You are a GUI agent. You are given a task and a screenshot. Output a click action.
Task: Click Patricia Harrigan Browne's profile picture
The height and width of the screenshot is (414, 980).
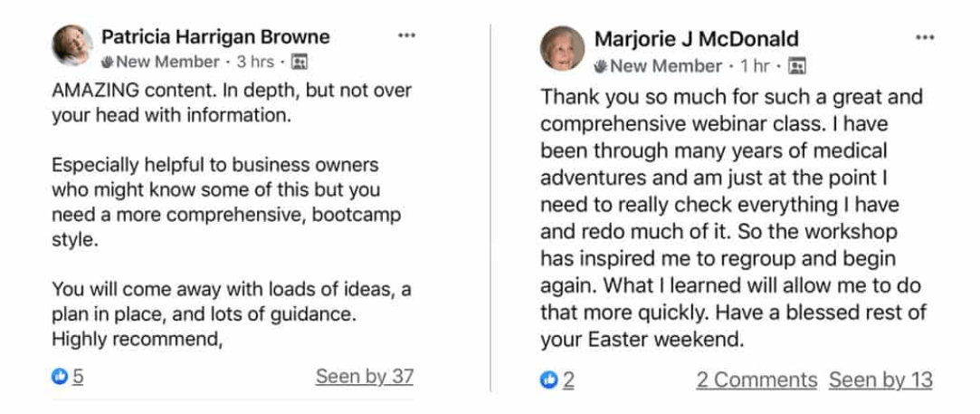pos(72,45)
